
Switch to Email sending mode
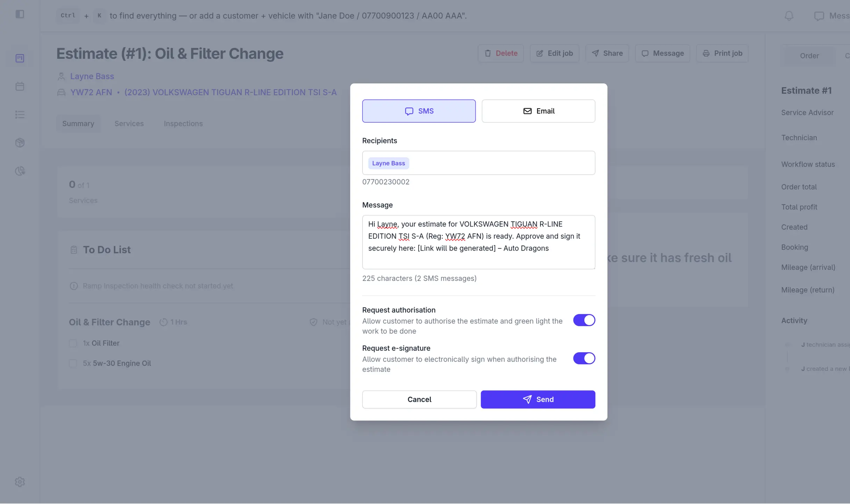538,111
